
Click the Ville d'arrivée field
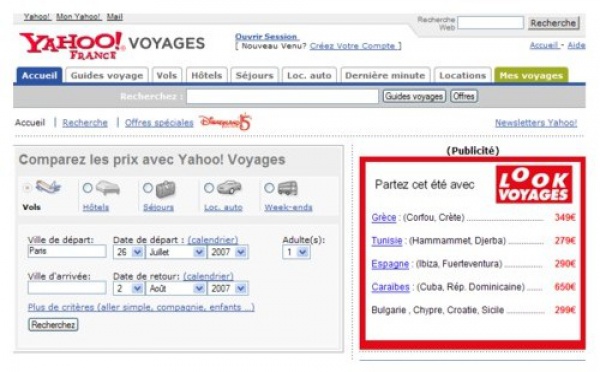(67, 288)
